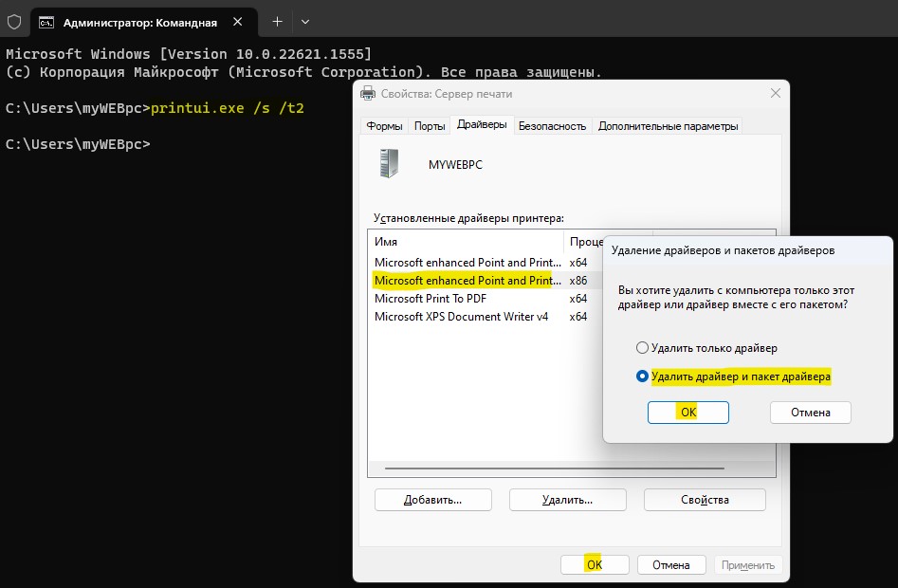Image resolution: width=898 pixels, height=588 pixels.
Task: Click the horizontal scrollbar of the drivers list
Action: click(x=555, y=469)
